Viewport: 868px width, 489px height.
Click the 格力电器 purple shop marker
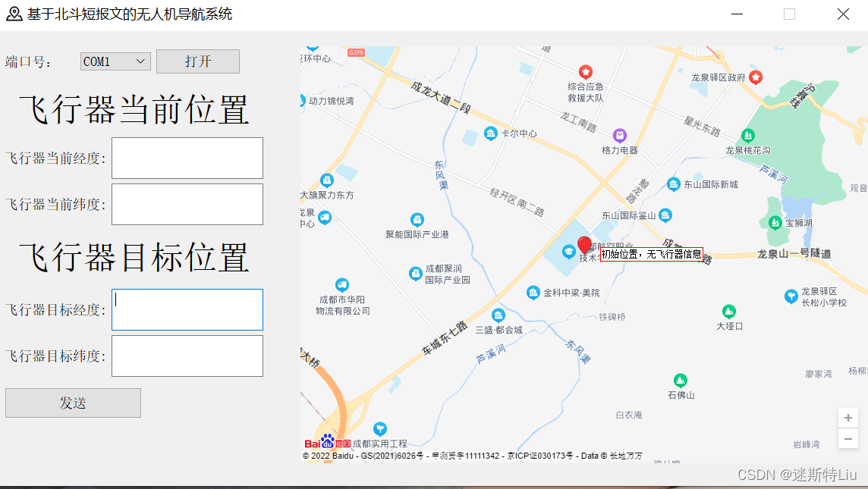coord(619,136)
